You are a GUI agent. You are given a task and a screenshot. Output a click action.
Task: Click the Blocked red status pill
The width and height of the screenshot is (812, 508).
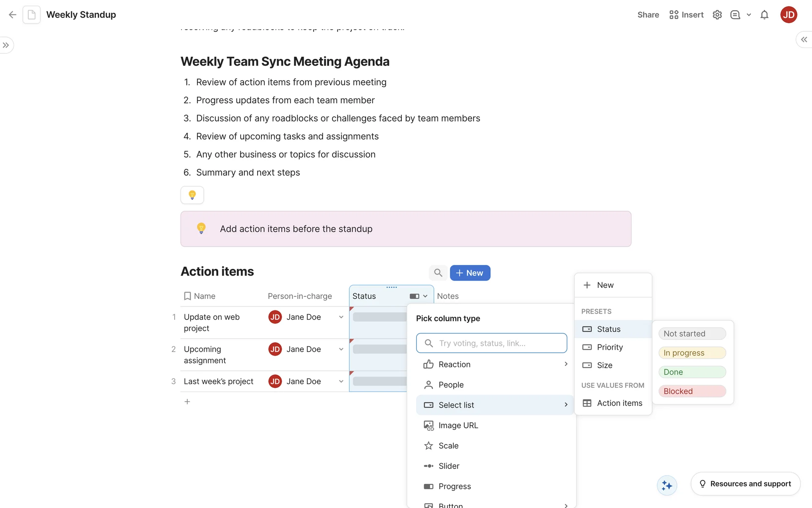(x=692, y=391)
